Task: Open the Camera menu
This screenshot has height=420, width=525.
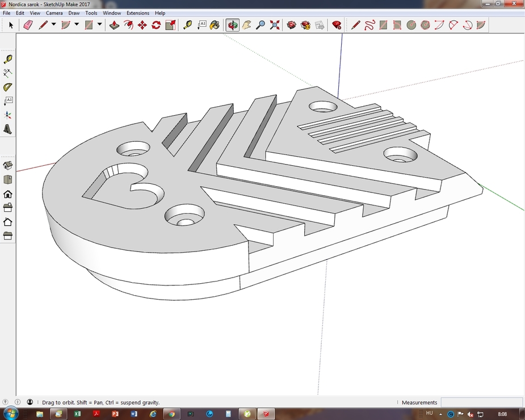Action: click(x=54, y=12)
